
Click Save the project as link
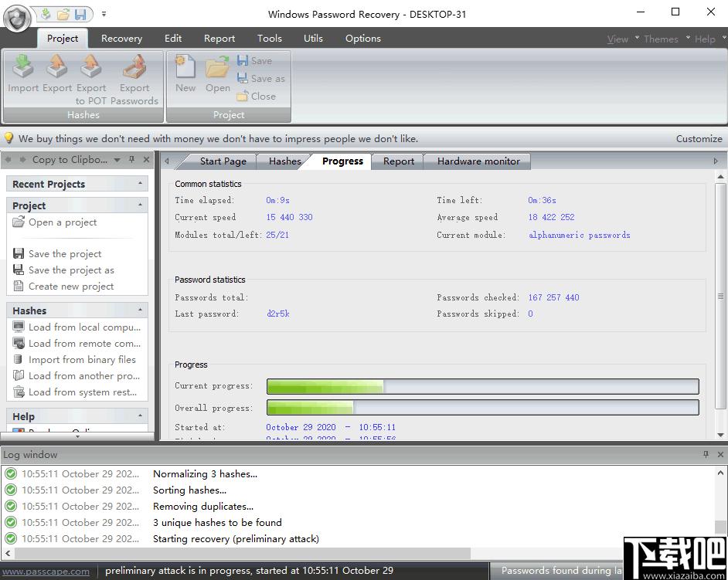[63, 270]
